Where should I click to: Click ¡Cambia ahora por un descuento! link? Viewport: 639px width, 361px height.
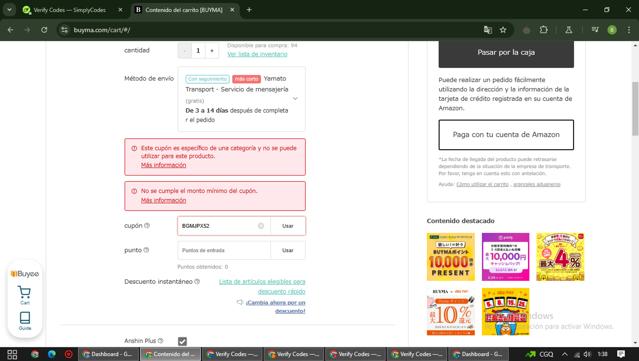(x=275, y=306)
